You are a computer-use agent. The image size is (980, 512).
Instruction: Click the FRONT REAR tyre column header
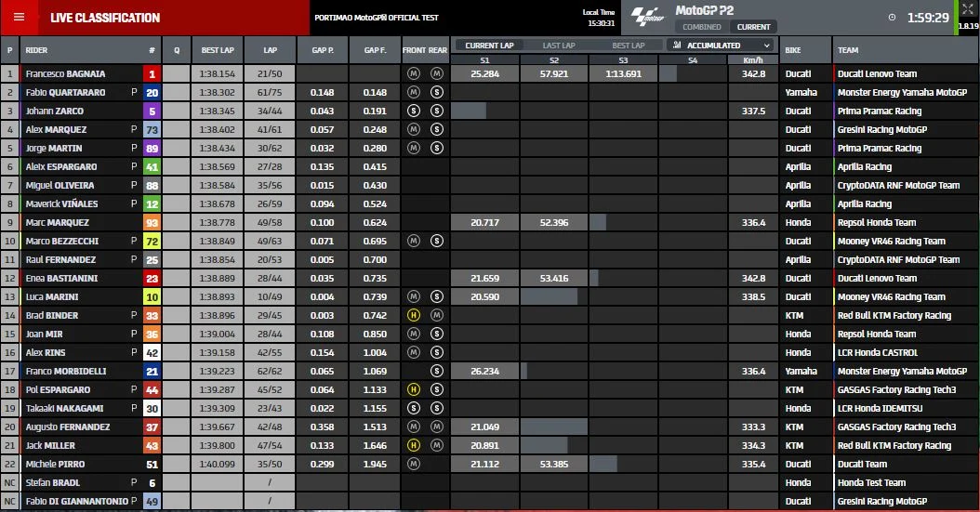(x=425, y=50)
